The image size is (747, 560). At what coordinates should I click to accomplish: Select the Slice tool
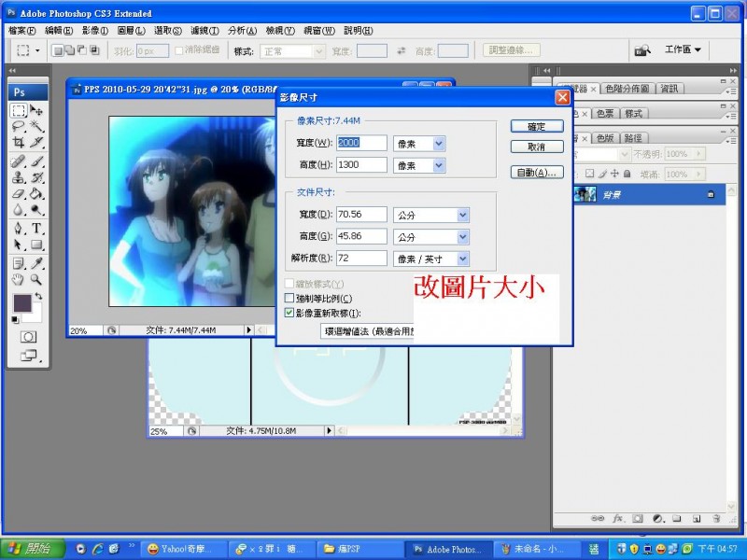(x=36, y=143)
